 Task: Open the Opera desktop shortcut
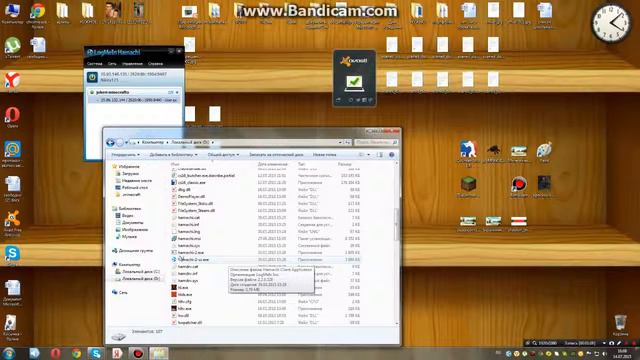point(12,117)
